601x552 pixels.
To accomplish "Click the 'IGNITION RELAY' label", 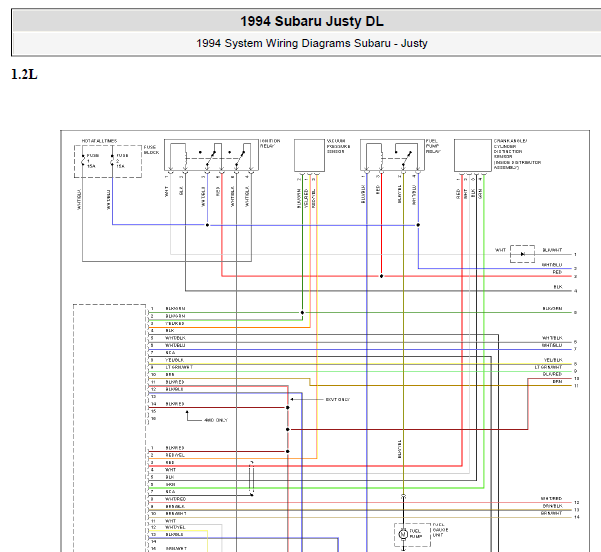I will coord(270,143).
